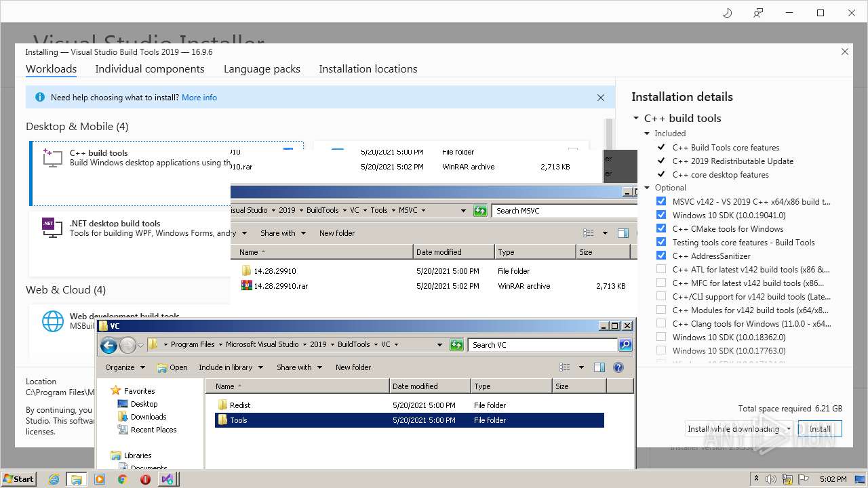Screen dimensions: 868x488
Task: Click the C++ build tools workload icon
Action: point(52,157)
